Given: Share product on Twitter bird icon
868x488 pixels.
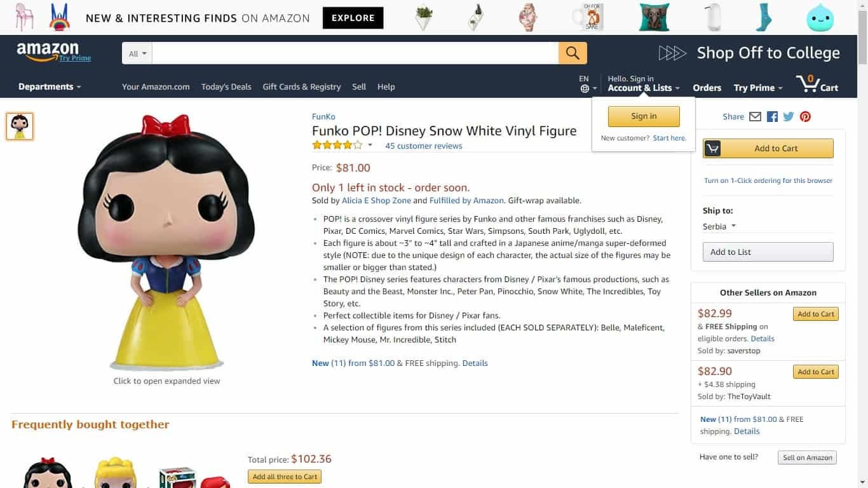Looking at the screenshot, I should 789,117.
